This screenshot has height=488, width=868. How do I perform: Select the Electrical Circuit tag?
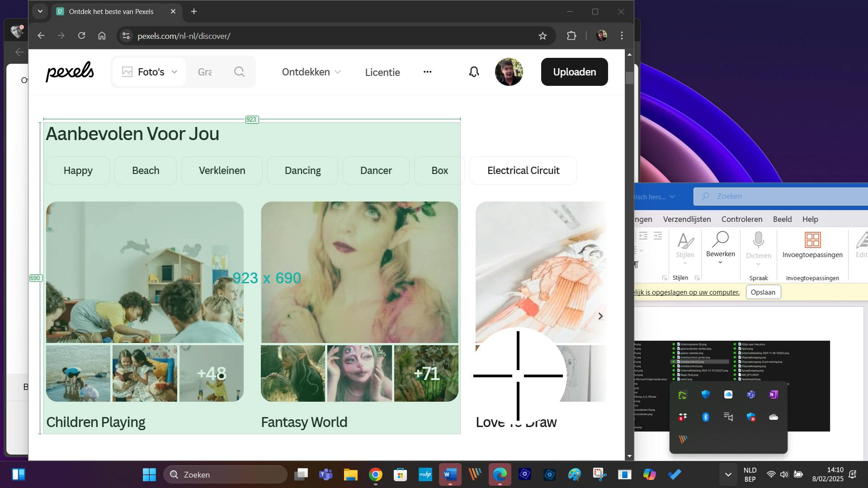[x=523, y=170]
